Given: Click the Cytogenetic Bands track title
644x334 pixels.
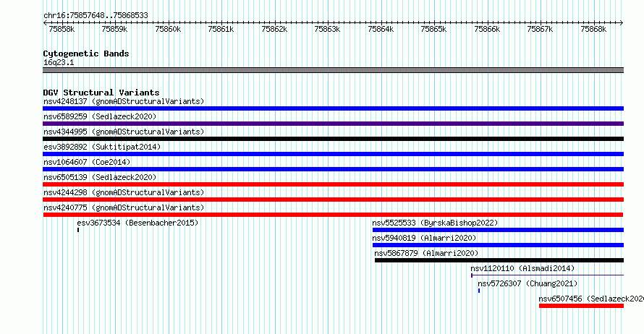Looking at the screenshot, I should click(86, 53).
